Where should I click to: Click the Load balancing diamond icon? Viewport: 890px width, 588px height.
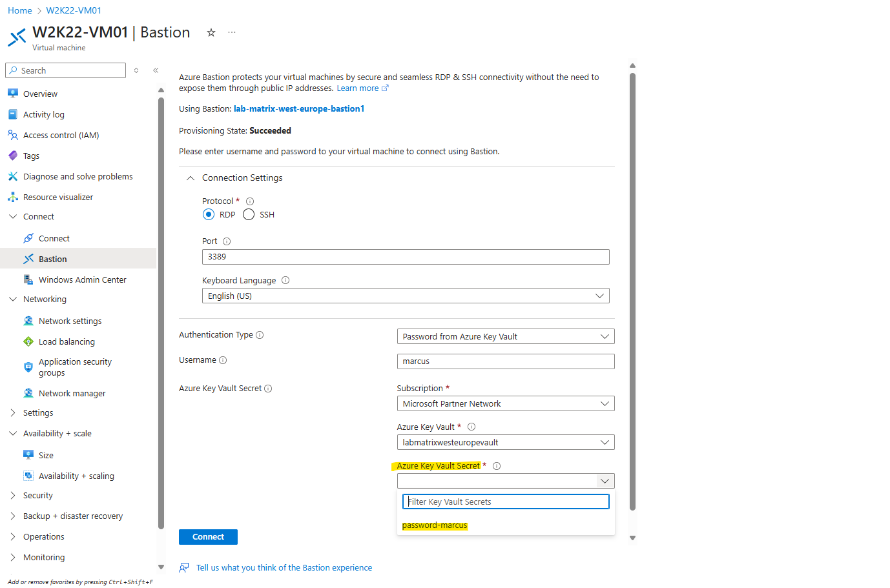click(x=28, y=341)
